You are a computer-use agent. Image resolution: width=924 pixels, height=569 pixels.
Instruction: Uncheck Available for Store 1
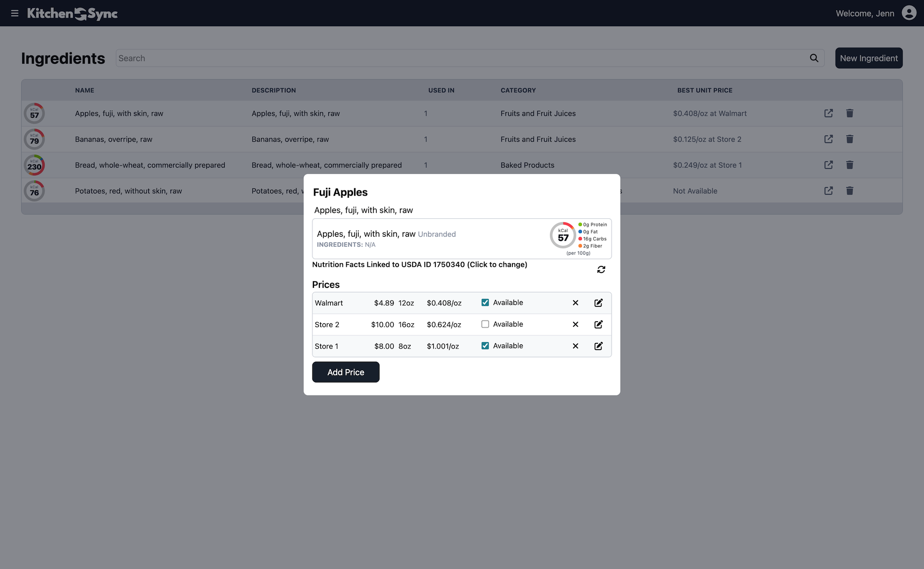click(485, 345)
